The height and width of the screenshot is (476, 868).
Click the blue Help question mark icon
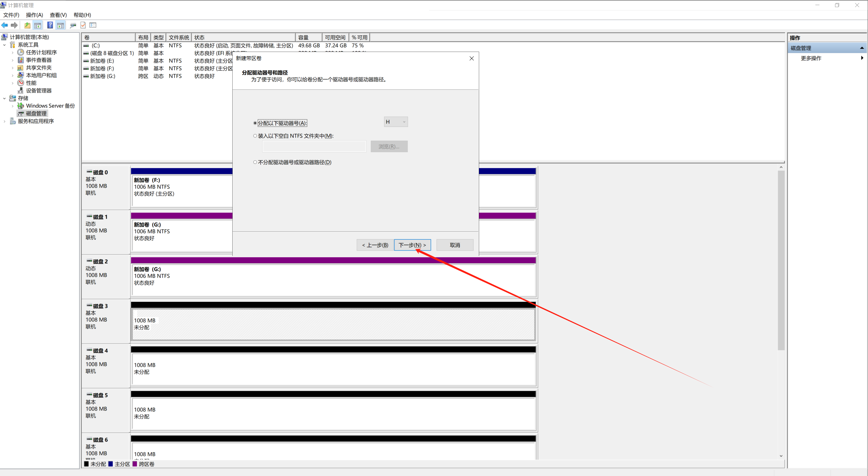point(50,25)
